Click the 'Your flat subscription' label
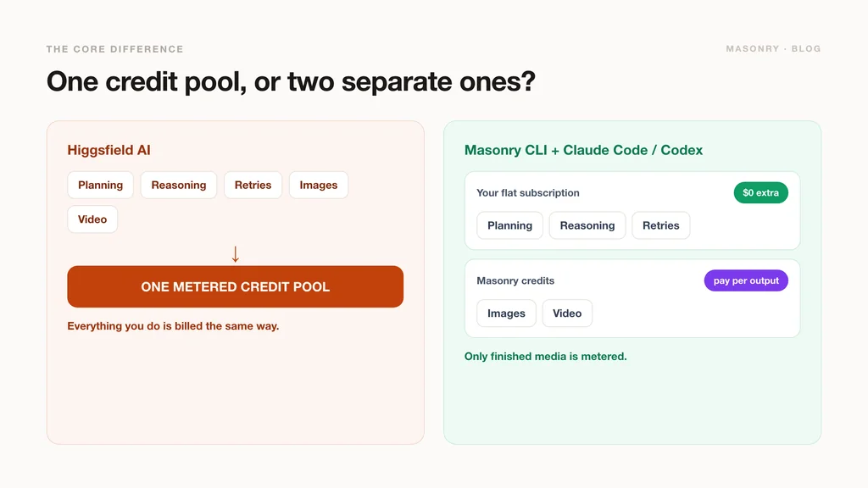 pos(528,192)
